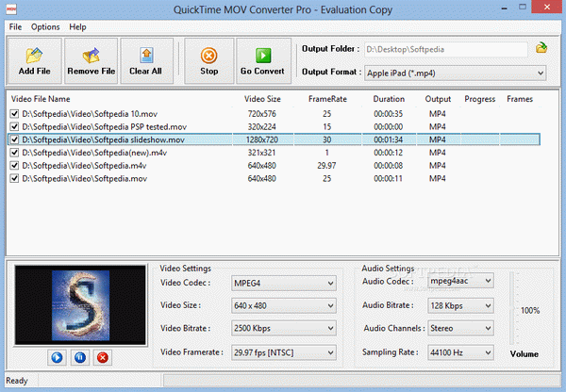
Task: Click the Progress column header
Action: pos(480,99)
